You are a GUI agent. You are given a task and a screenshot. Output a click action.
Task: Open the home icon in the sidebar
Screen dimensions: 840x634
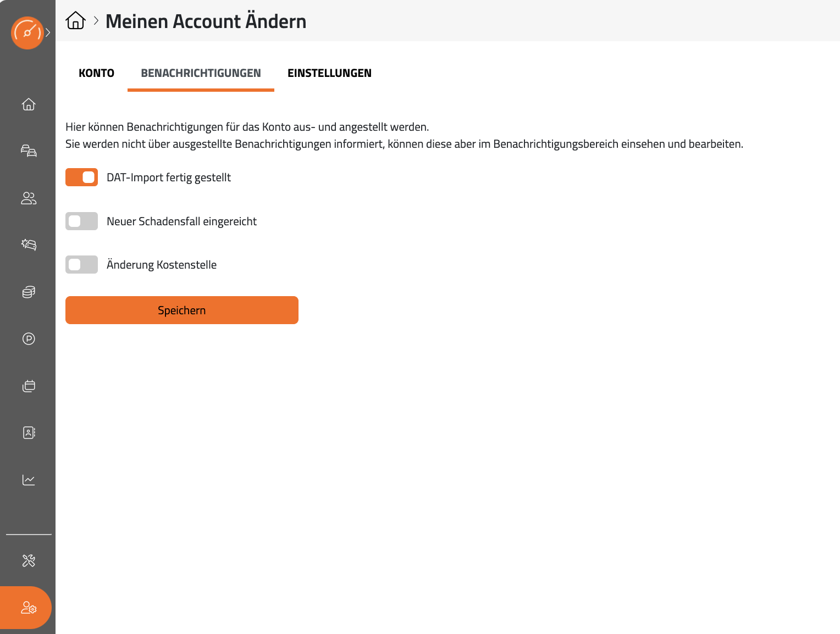pyautogui.click(x=29, y=104)
